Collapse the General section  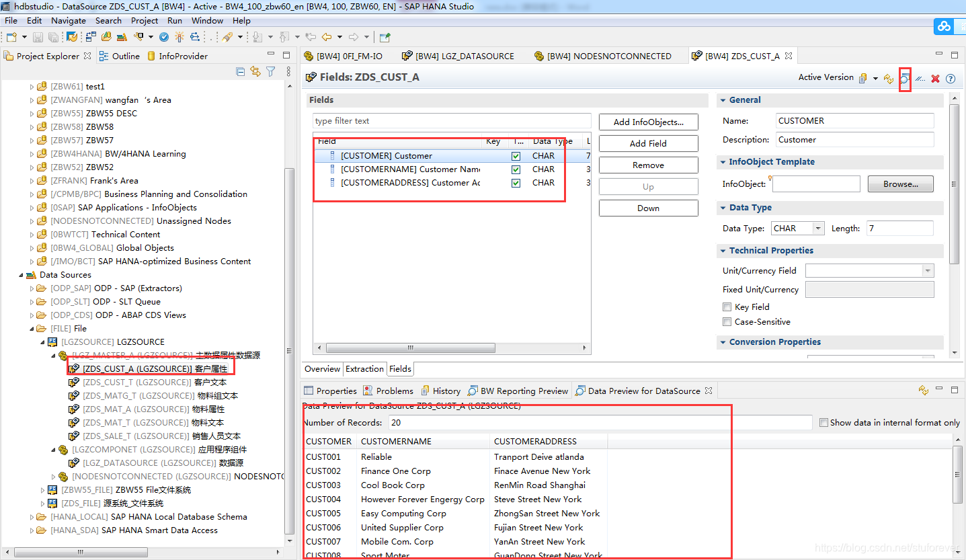(723, 99)
